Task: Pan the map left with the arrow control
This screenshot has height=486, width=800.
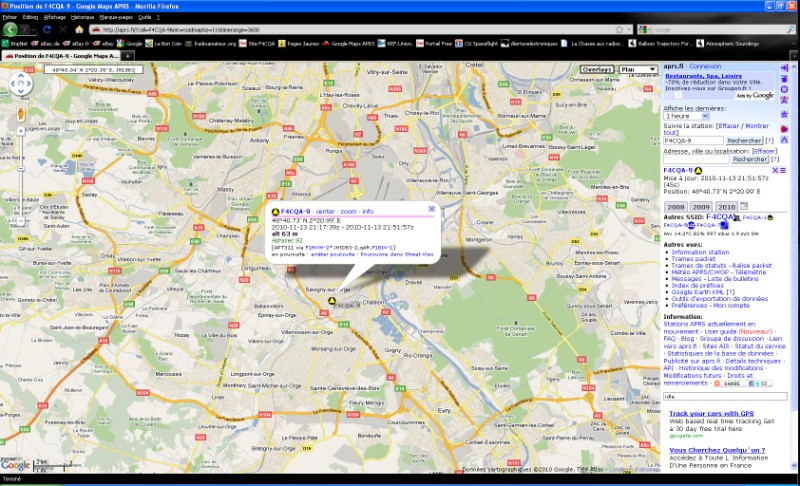Action: 13,84
